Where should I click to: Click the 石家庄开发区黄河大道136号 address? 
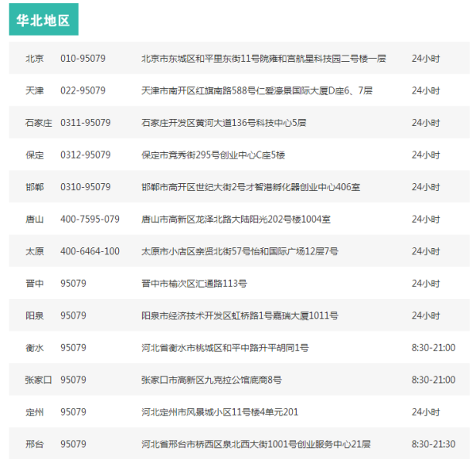click(x=224, y=123)
